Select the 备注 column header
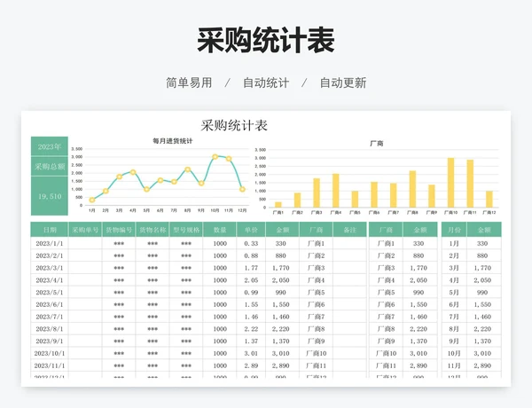 (350, 230)
